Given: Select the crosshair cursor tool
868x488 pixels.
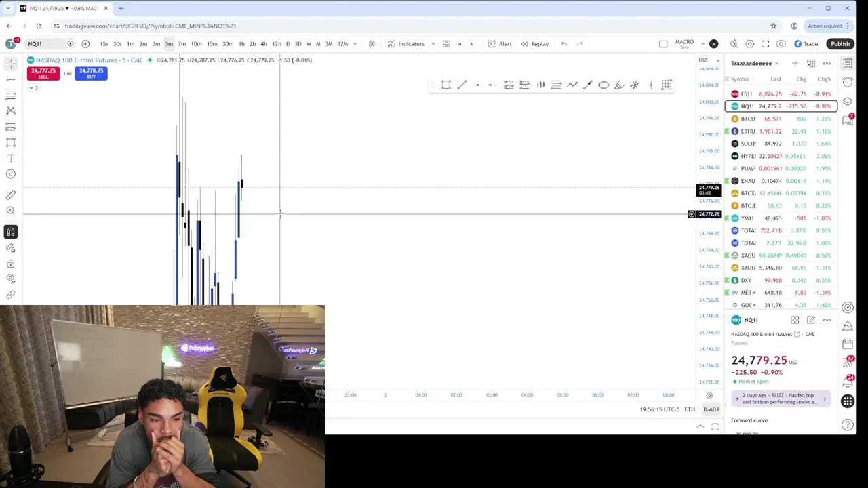Looking at the screenshot, I should [11, 64].
